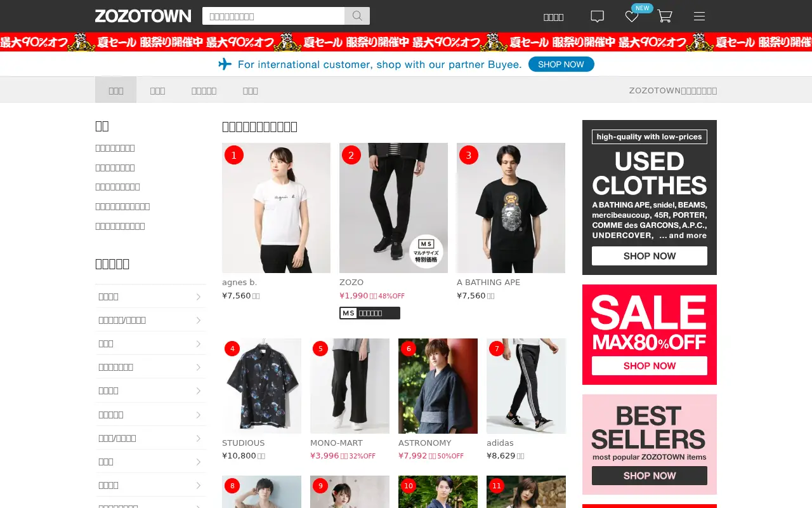Screen dimensions: 812x508
Task: Click the 'adidas' brand name
Action: (500, 443)
